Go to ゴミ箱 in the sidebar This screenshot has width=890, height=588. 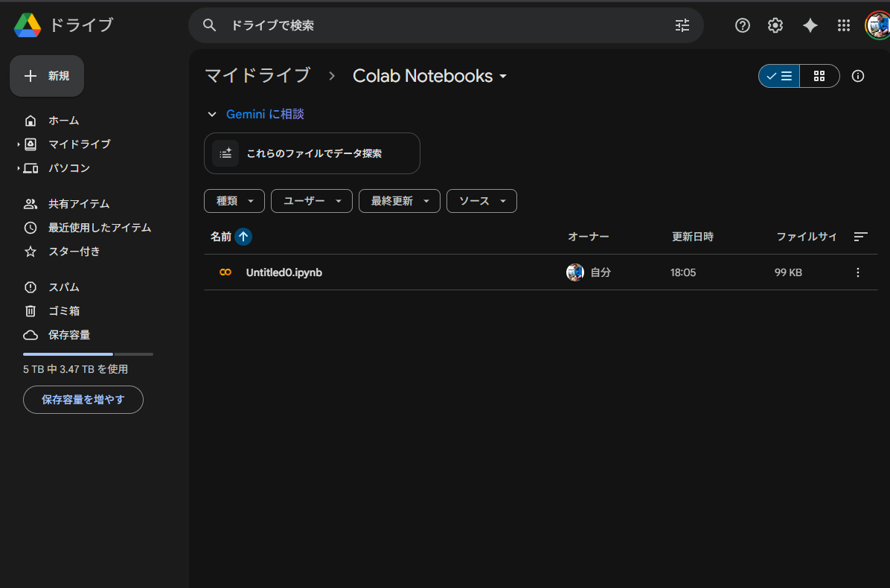(x=64, y=311)
